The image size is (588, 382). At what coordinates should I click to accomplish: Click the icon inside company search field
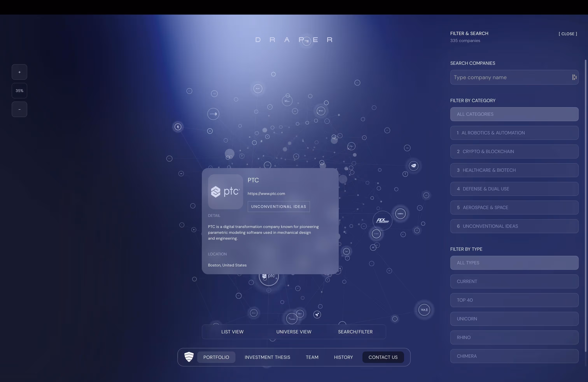coord(574,77)
